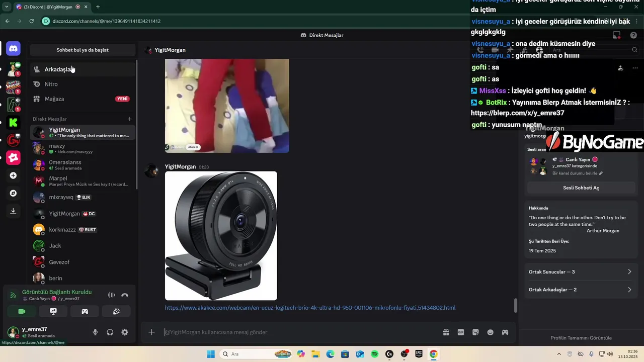644x362 pixels.
Task: Add a server with plus icon
Action: (14, 175)
